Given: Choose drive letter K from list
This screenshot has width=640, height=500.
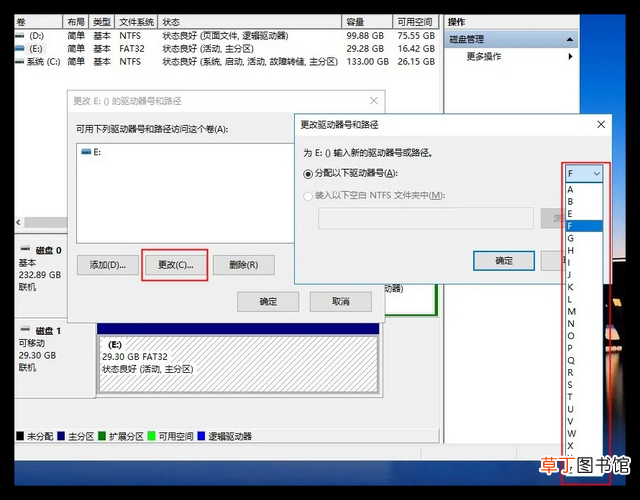Looking at the screenshot, I should click(x=584, y=287).
